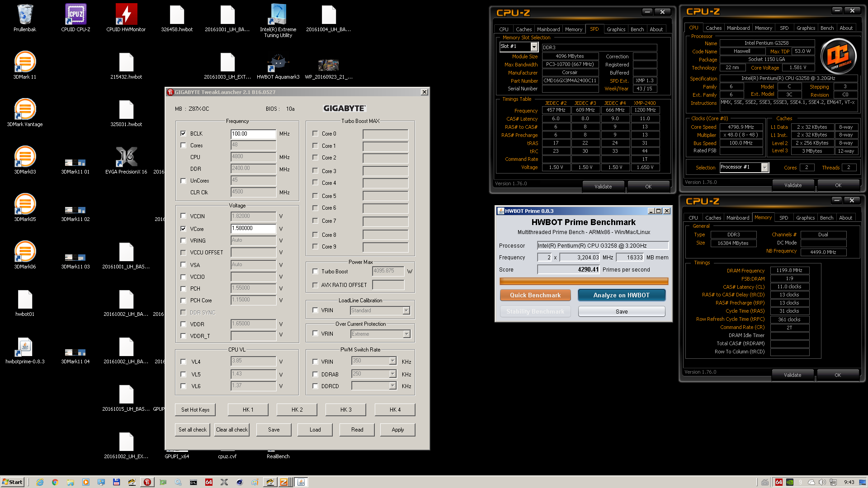Open hwbotprime-0.8.3 jar icon
The width and height of the screenshot is (868, 488).
pyautogui.click(x=25, y=350)
